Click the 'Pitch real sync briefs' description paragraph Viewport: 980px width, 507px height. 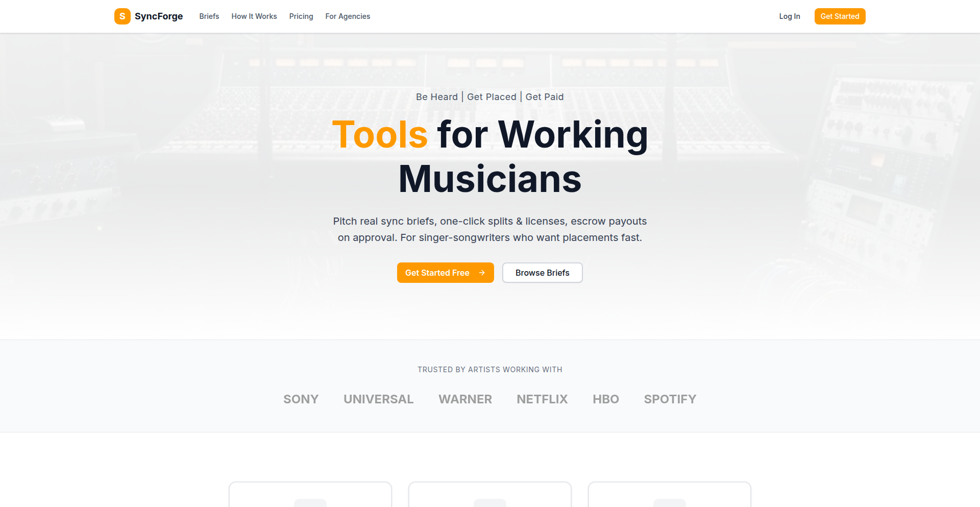click(490, 229)
